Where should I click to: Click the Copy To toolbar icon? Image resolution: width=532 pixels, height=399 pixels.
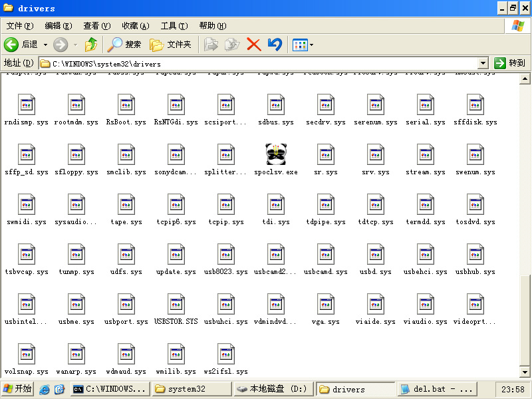pos(232,45)
